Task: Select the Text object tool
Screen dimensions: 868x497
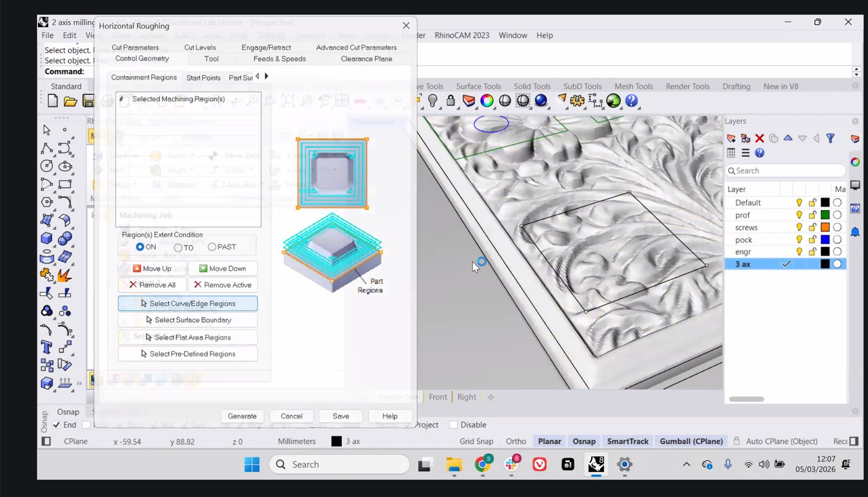Action: pos(47,347)
